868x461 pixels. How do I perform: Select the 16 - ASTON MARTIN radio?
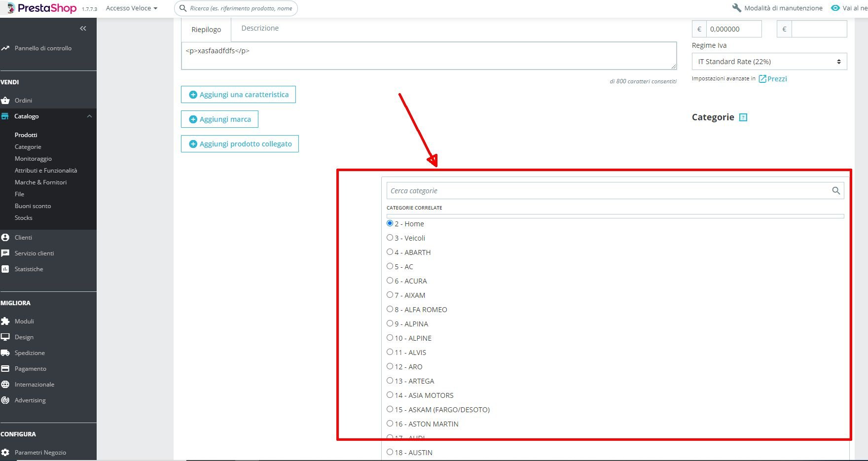[x=390, y=424]
